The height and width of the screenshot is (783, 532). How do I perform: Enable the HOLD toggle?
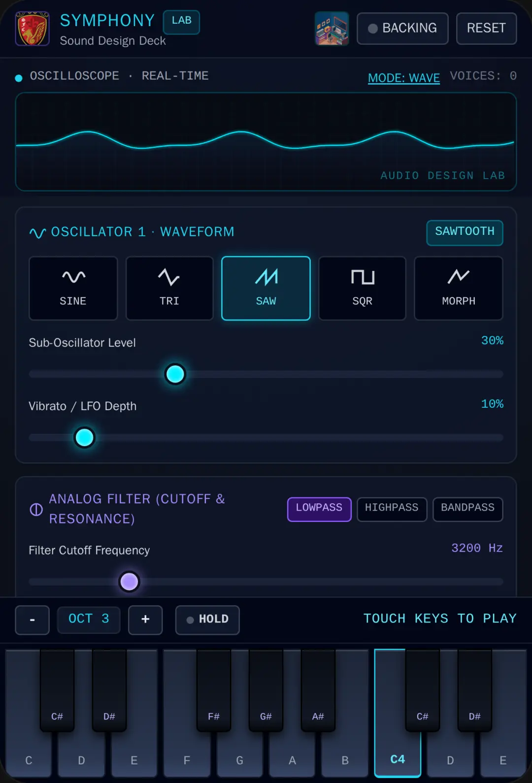(207, 620)
